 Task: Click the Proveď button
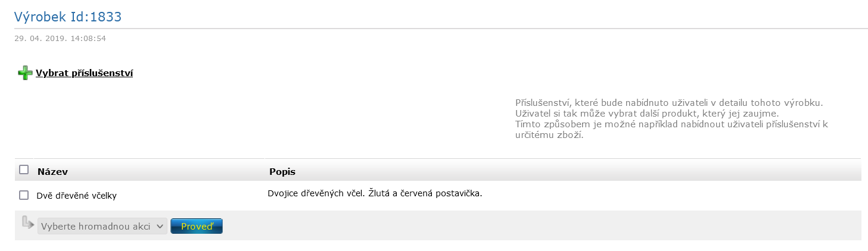point(197,226)
